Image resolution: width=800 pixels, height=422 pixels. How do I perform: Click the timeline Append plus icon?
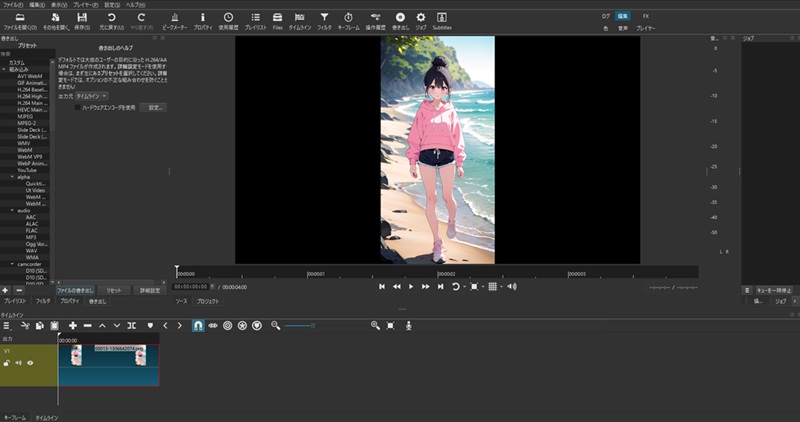(72, 326)
